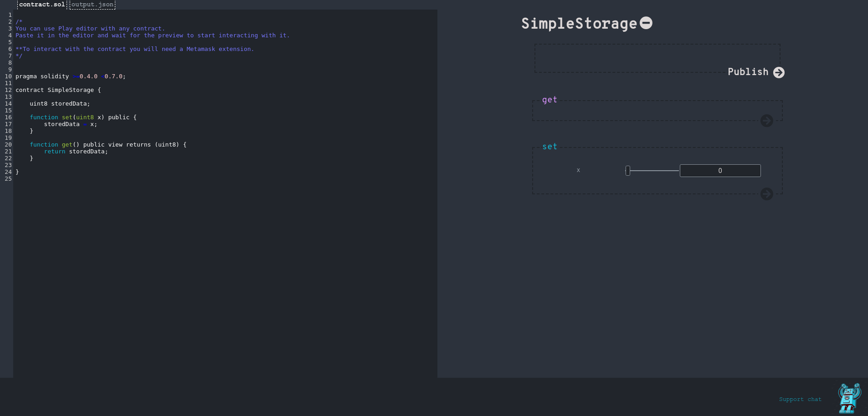Click the uint8 storedData declaration line
868x416 pixels.
coord(60,104)
